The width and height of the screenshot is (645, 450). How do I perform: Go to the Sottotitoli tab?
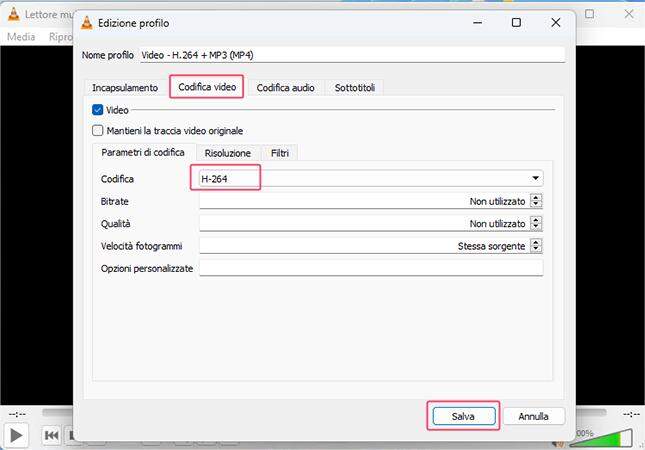click(x=355, y=88)
